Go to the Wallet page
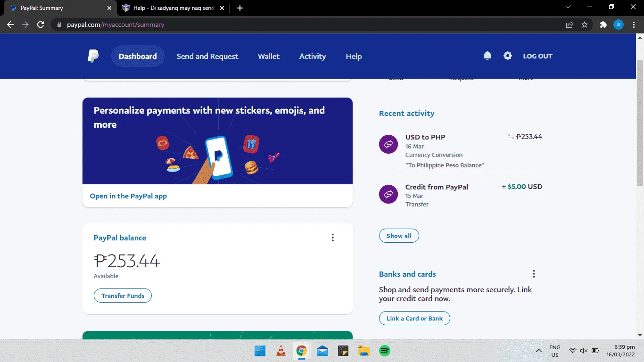Screen dimensions: 644x362 [x=269, y=56]
